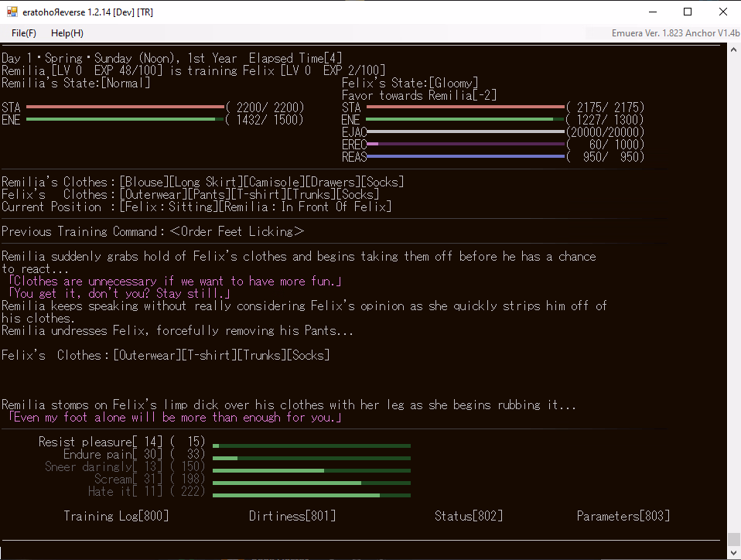Click the "( 2200/ 2200)" stamina value
The image size is (741, 560).
[x=265, y=108]
